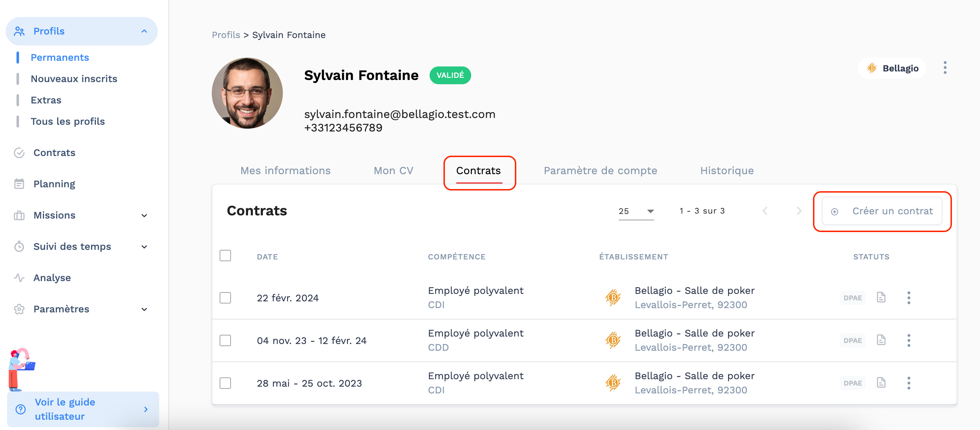The height and width of the screenshot is (430, 980).
Task: Click Analyse in the sidebar
Action: tap(52, 278)
